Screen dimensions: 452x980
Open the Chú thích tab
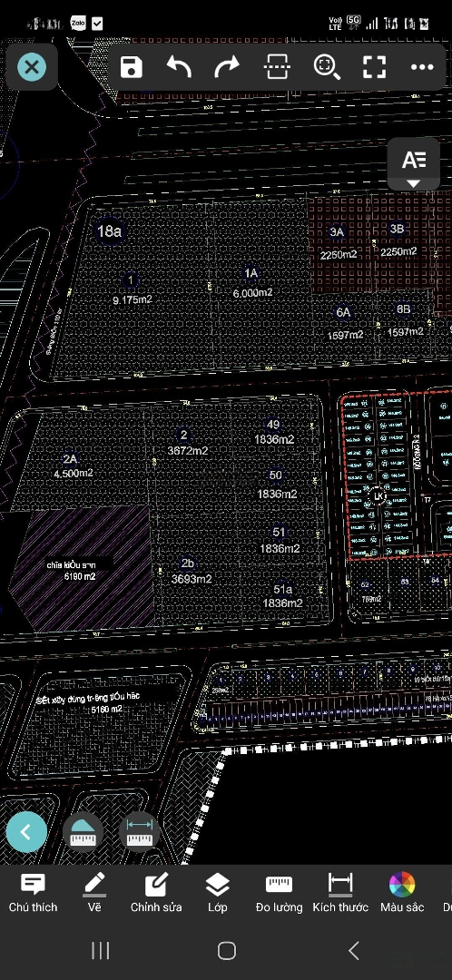33,893
